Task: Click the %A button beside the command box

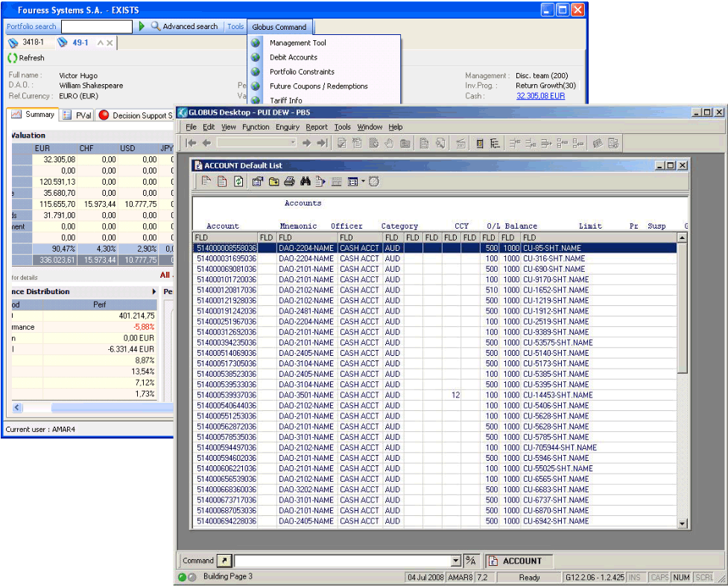Action: [x=470, y=561]
